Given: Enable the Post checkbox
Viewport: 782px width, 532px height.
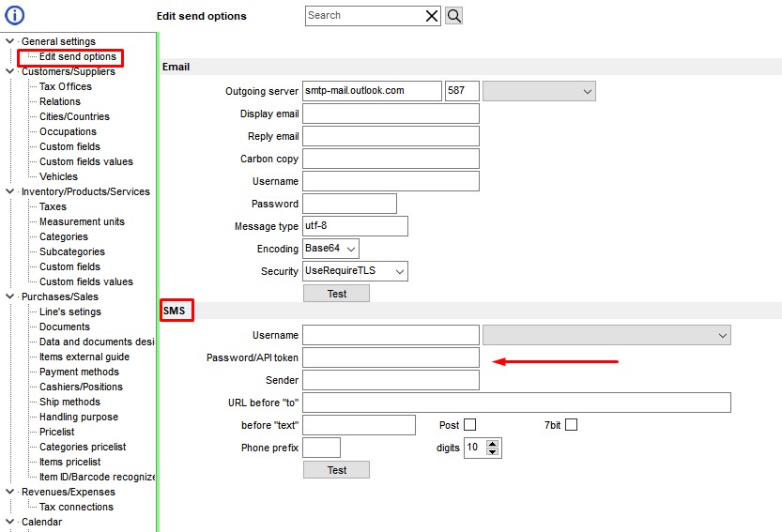Looking at the screenshot, I should [x=469, y=425].
